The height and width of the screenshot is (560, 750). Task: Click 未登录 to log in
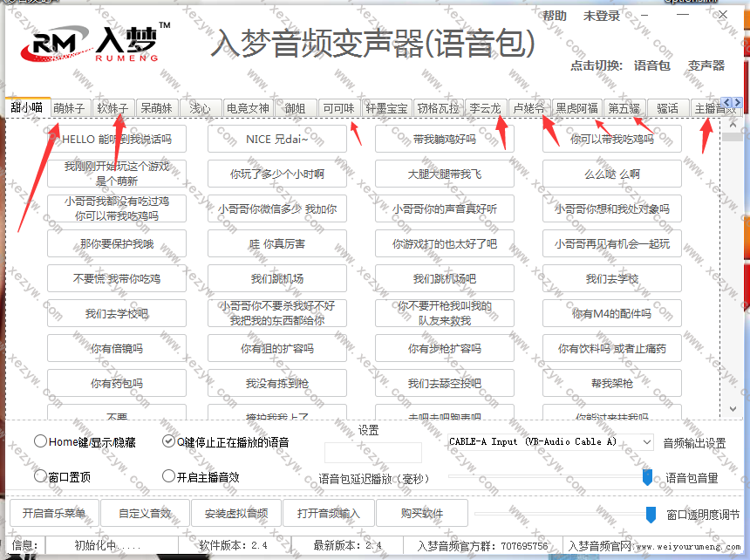click(602, 16)
